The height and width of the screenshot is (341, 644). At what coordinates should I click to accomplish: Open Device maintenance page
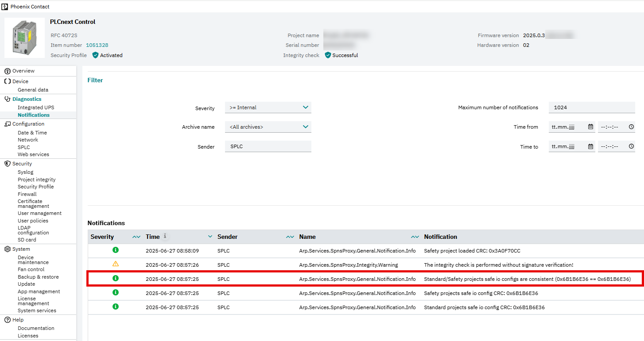(x=33, y=260)
